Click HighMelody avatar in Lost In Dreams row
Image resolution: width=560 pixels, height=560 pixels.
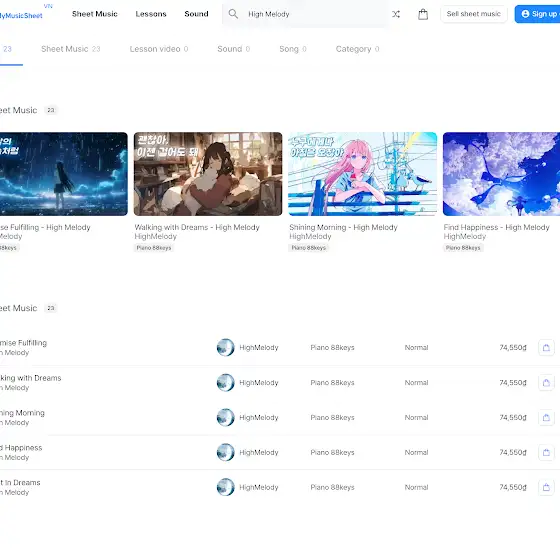click(x=226, y=487)
